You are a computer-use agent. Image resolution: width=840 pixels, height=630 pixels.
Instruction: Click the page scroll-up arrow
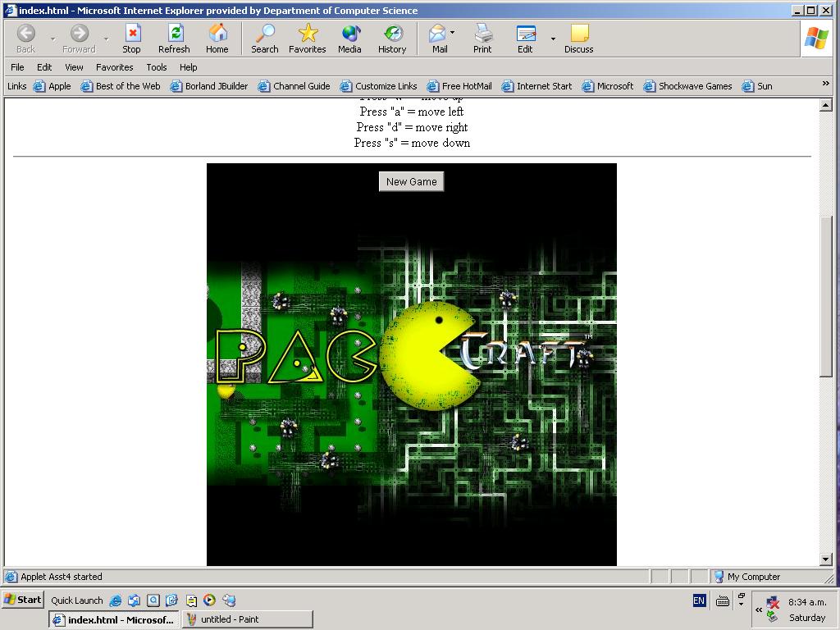point(825,106)
